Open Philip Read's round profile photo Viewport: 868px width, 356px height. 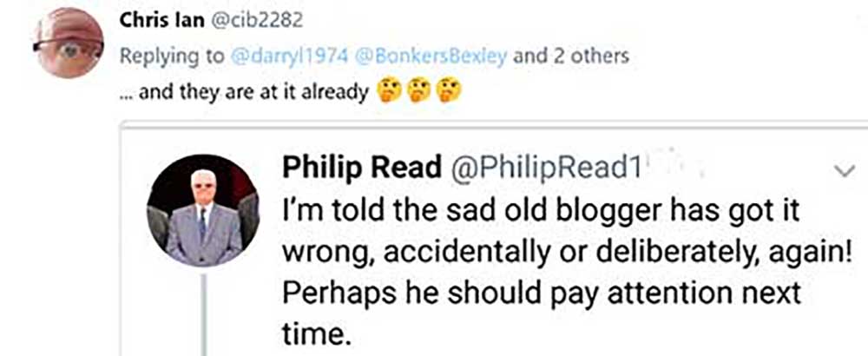[203, 210]
